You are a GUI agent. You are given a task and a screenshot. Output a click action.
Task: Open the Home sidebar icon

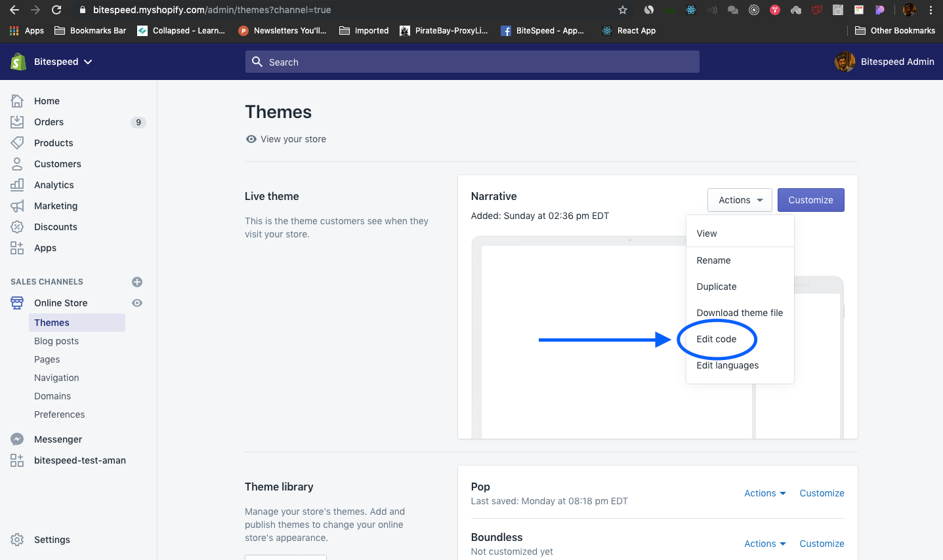pyautogui.click(x=17, y=100)
